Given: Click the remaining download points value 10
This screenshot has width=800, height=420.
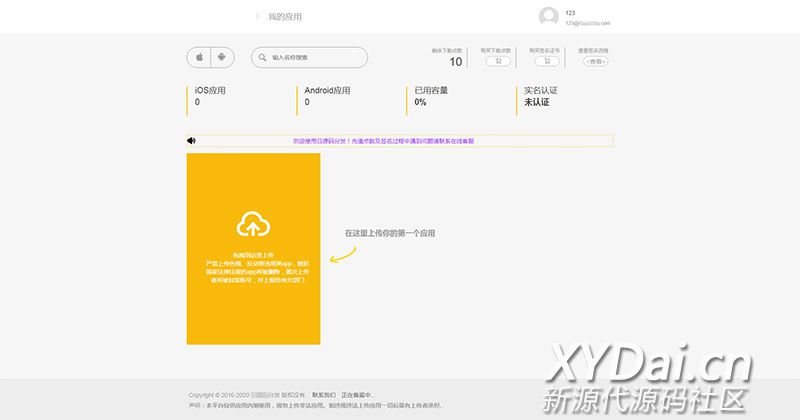Looking at the screenshot, I should point(456,62).
